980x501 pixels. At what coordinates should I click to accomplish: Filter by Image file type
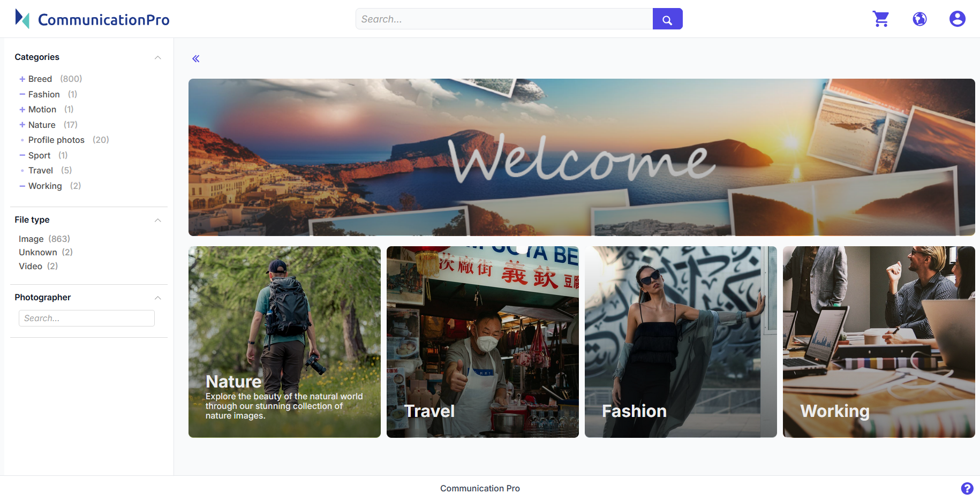point(31,239)
